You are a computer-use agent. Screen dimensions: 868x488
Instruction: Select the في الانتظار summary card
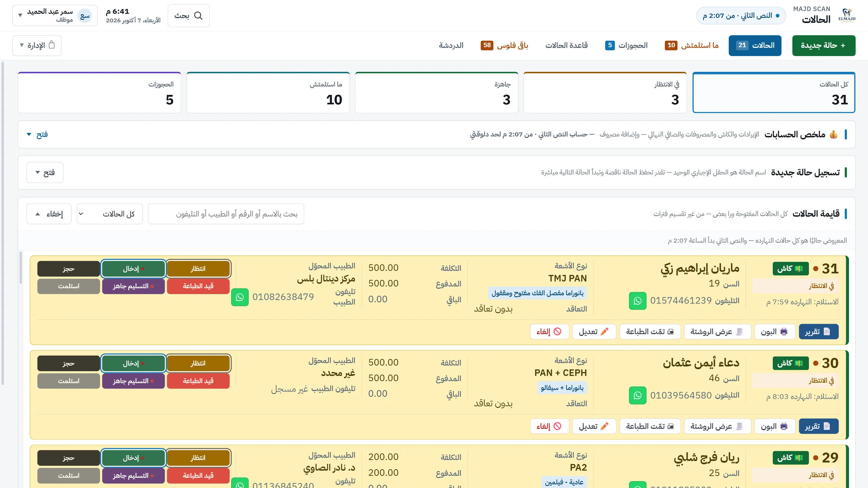(605, 93)
